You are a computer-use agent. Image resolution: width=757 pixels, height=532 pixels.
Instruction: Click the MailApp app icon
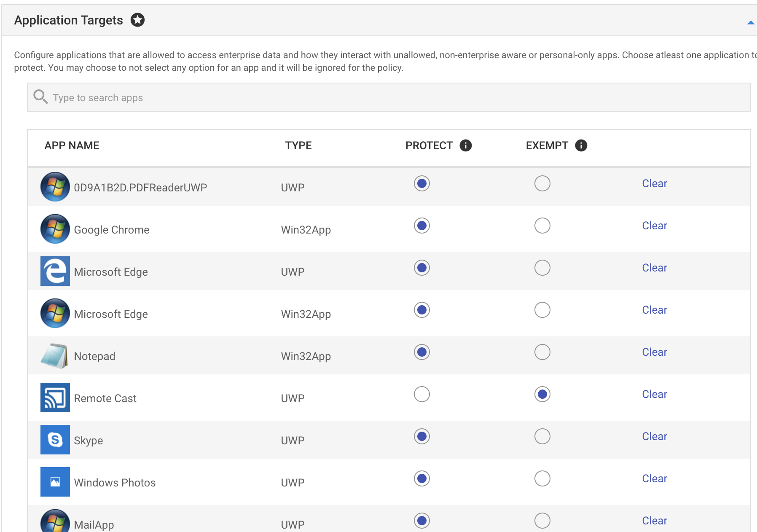pyautogui.click(x=55, y=521)
